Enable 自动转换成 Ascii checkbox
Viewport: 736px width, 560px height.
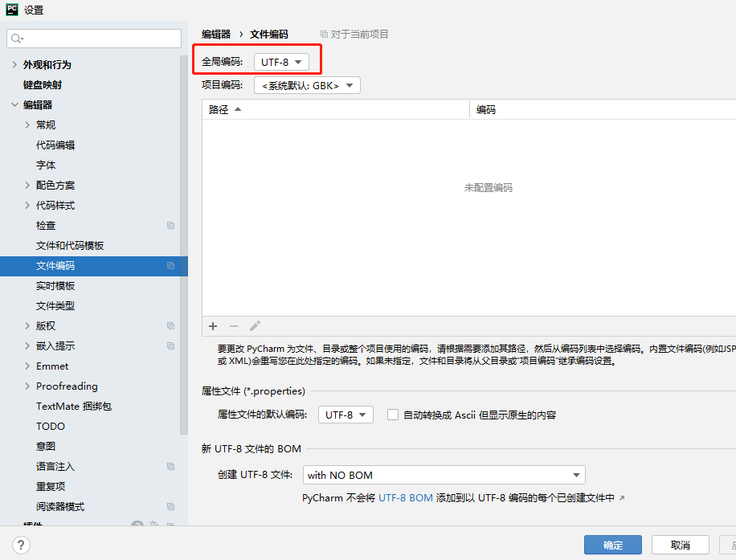[x=393, y=415]
